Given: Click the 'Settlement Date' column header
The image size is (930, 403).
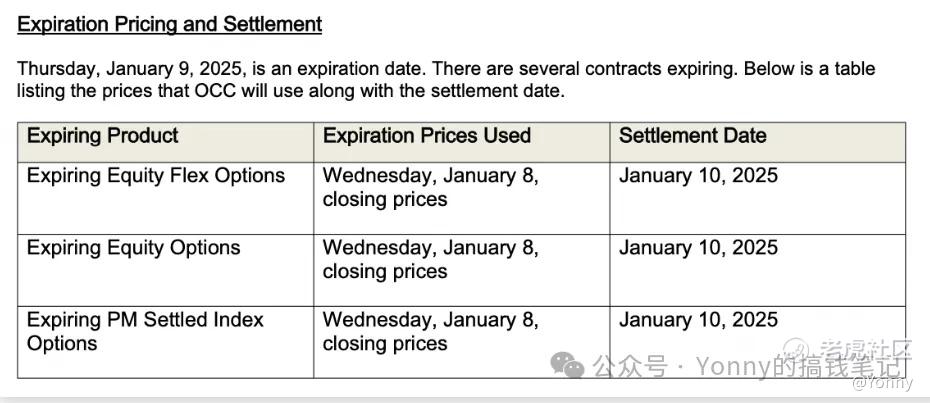Looking at the screenshot, I should tap(693, 136).
